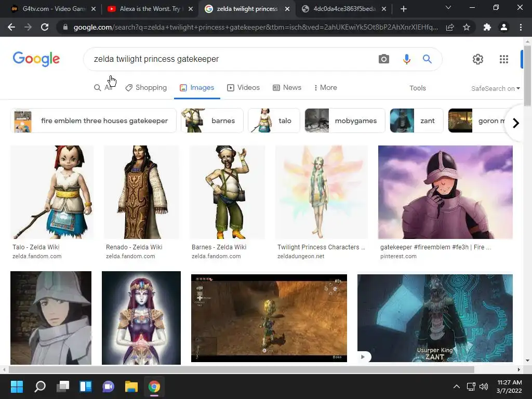Open the volume control in the tray
The image size is (532, 399).
pyautogui.click(x=484, y=387)
